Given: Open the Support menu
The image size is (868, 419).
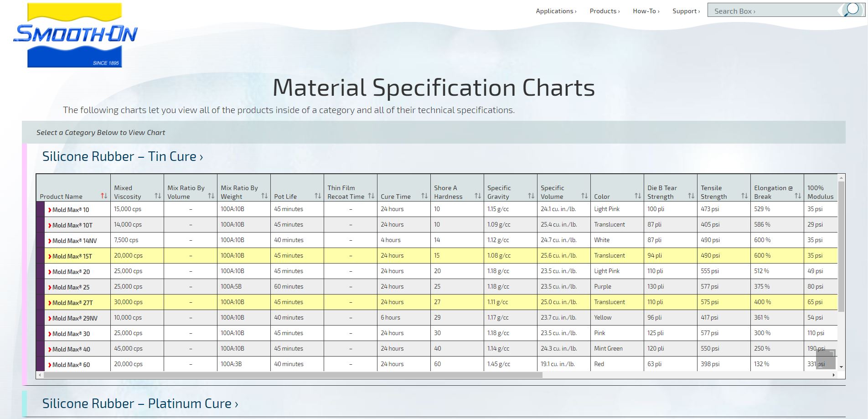Looking at the screenshot, I should [x=686, y=11].
